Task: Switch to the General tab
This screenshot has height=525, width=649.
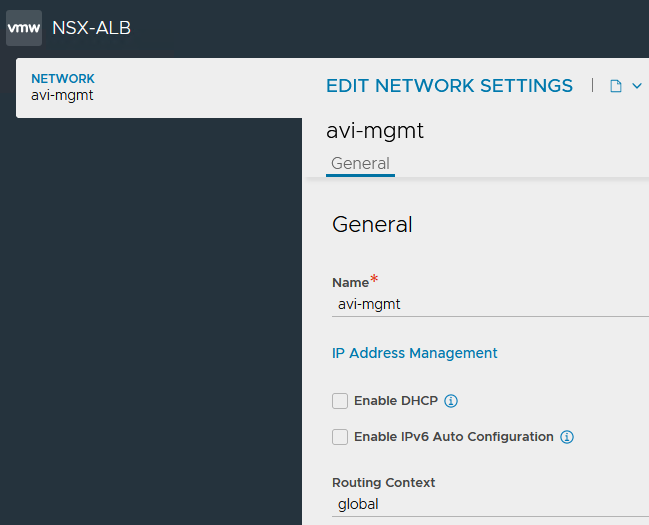Action: click(x=360, y=164)
